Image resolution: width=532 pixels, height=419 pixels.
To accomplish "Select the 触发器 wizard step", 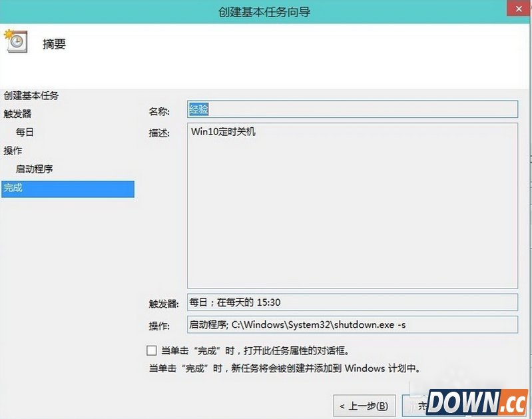I will pos(17,114).
